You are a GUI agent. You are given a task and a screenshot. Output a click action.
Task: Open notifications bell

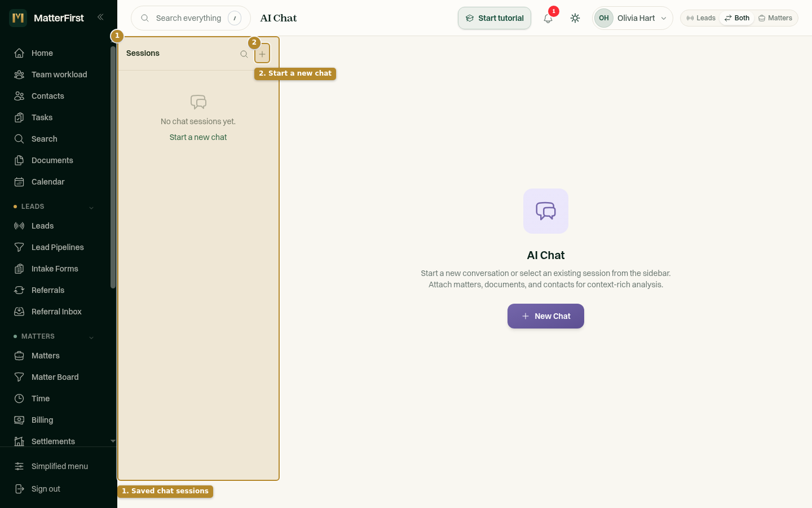[548, 18]
